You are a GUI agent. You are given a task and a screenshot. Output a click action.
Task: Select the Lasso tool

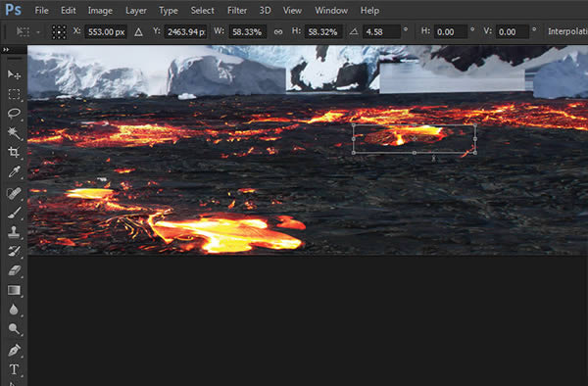14,114
